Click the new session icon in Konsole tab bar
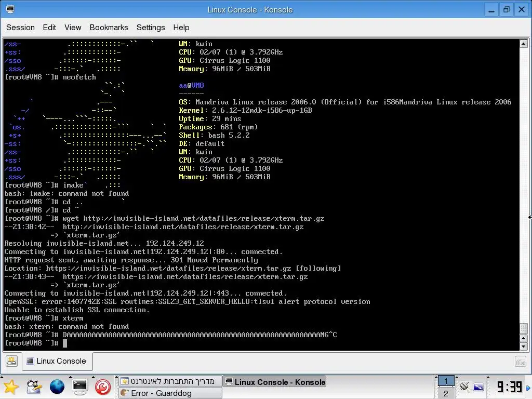Viewport: 532px width, 399px height. (11, 361)
